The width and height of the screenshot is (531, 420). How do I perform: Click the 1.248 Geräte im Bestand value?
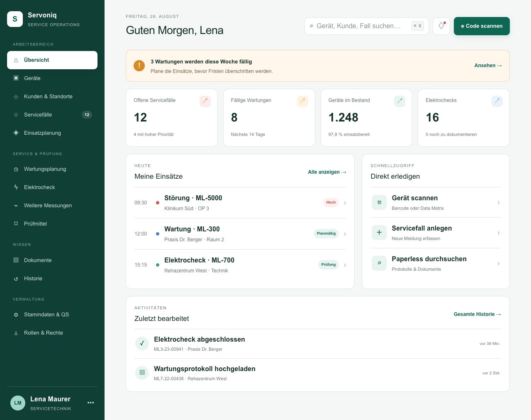click(343, 118)
